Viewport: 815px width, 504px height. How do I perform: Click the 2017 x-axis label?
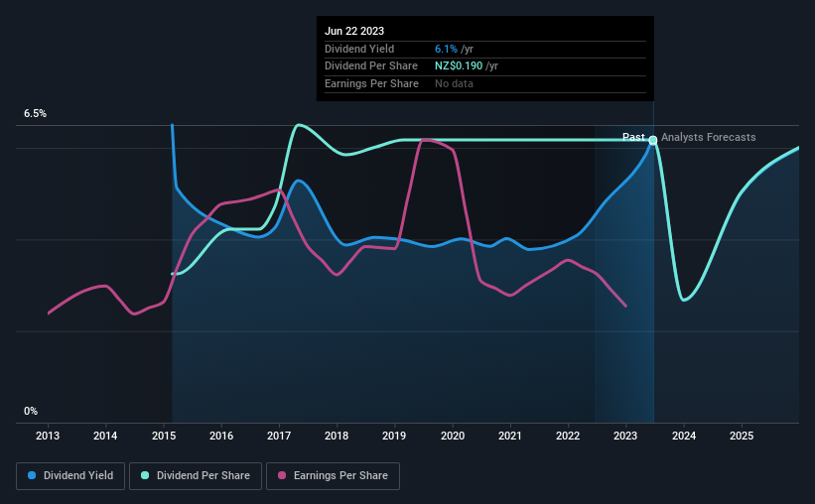pos(279,436)
